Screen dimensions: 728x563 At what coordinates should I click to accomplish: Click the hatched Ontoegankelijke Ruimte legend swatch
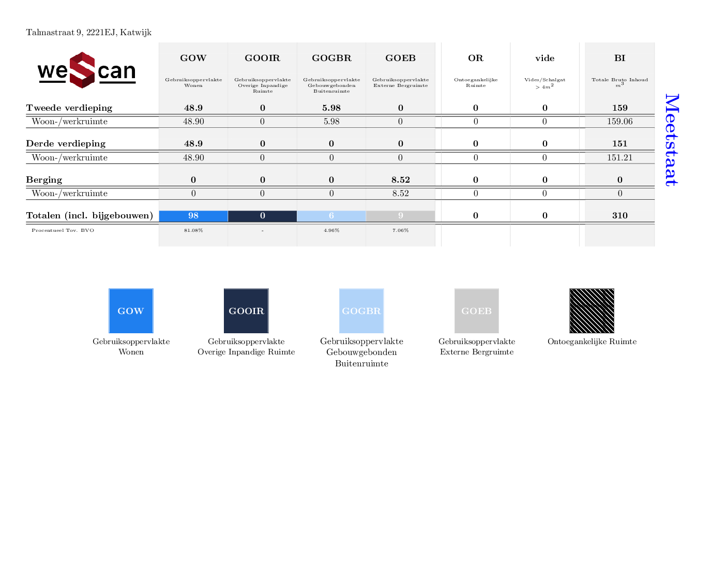pos(591,310)
